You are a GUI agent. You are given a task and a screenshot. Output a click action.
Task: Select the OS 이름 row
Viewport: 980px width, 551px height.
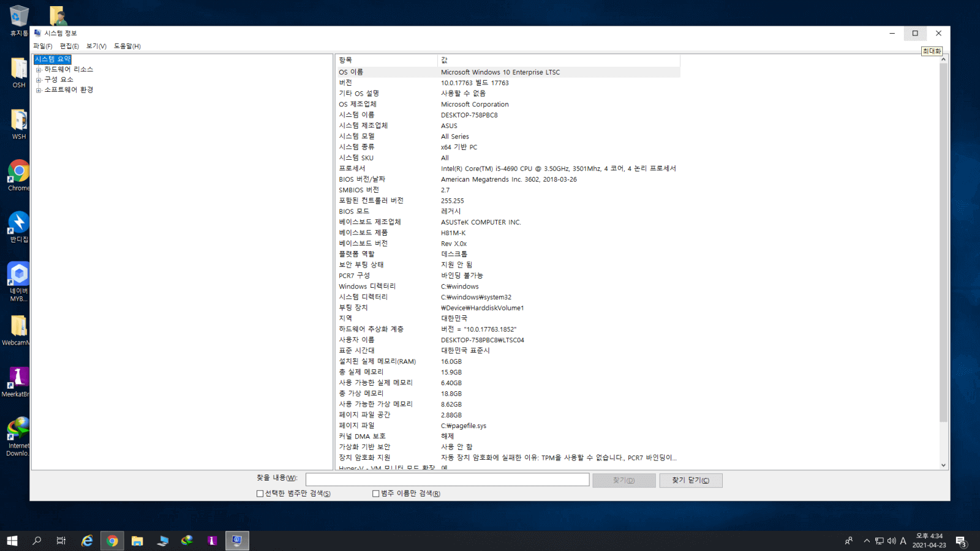(x=508, y=72)
